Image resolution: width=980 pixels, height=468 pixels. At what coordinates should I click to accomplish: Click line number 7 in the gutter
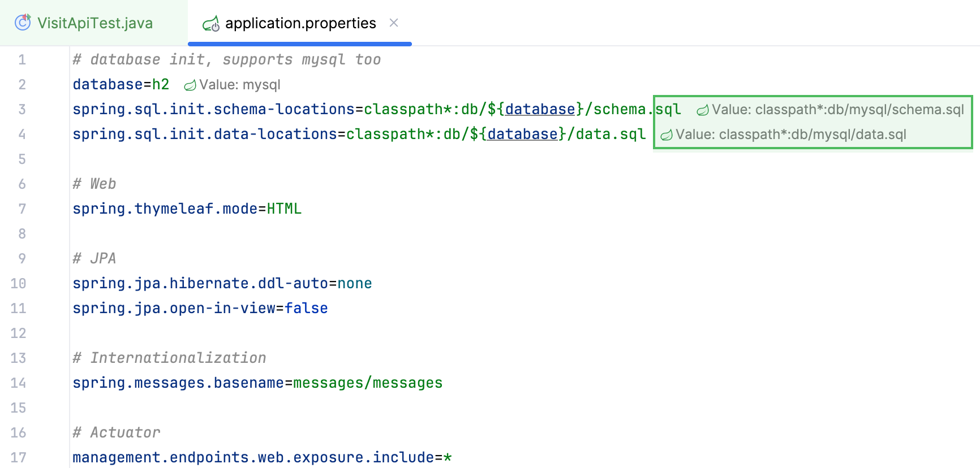(x=22, y=209)
